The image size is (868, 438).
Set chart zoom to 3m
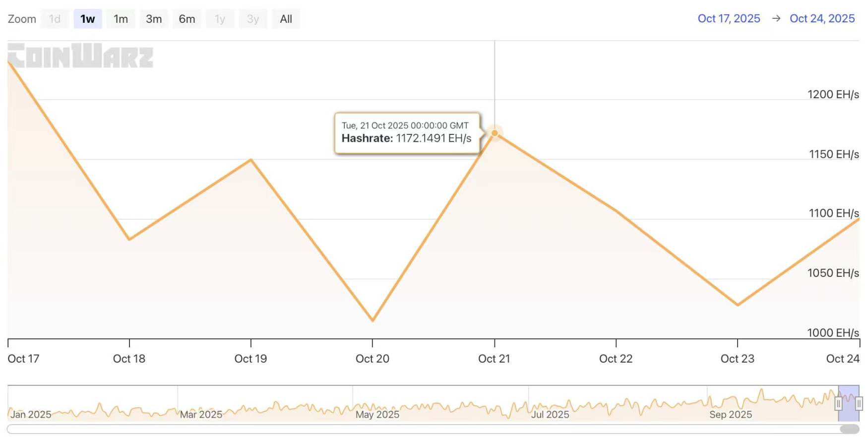coord(154,19)
